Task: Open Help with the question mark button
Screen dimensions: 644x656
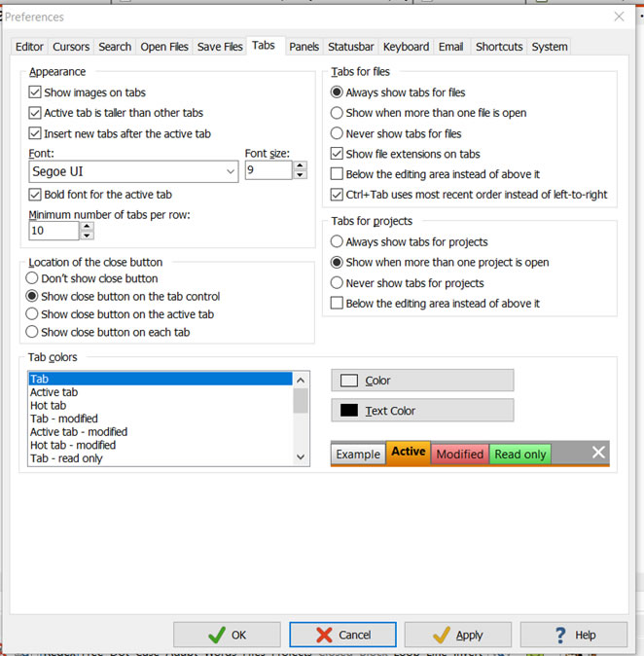Action: point(573,635)
